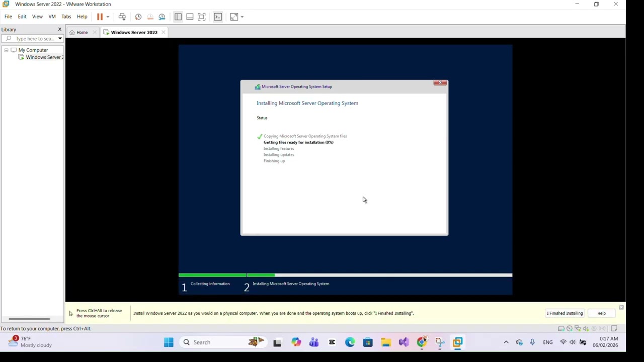Click the network adapter status icon
The width and height of the screenshot is (644, 362).
[578, 329]
